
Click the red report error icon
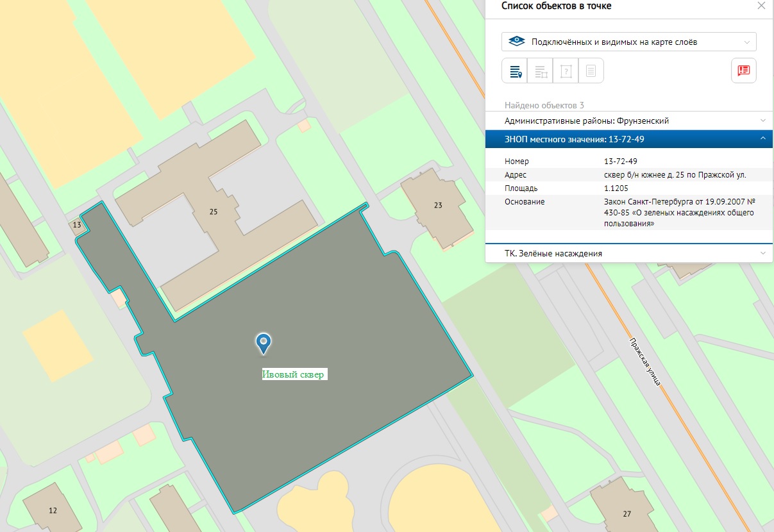tap(744, 71)
